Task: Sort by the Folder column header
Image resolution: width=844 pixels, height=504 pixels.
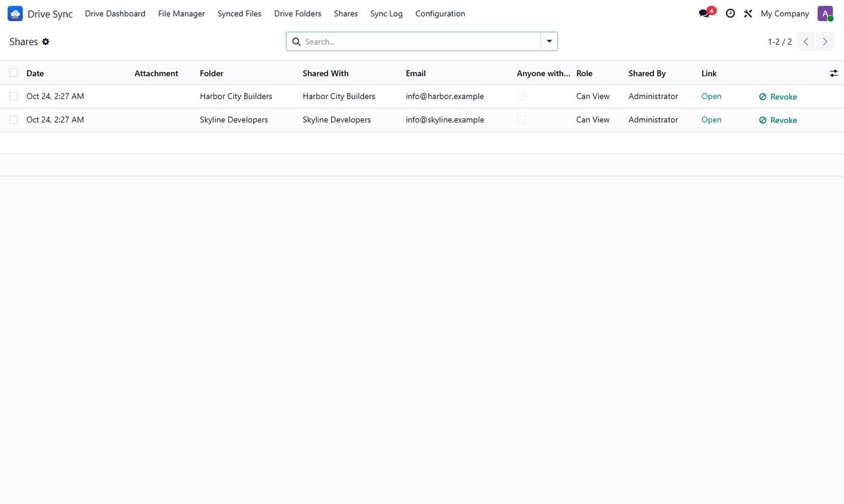Action: coord(212,73)
